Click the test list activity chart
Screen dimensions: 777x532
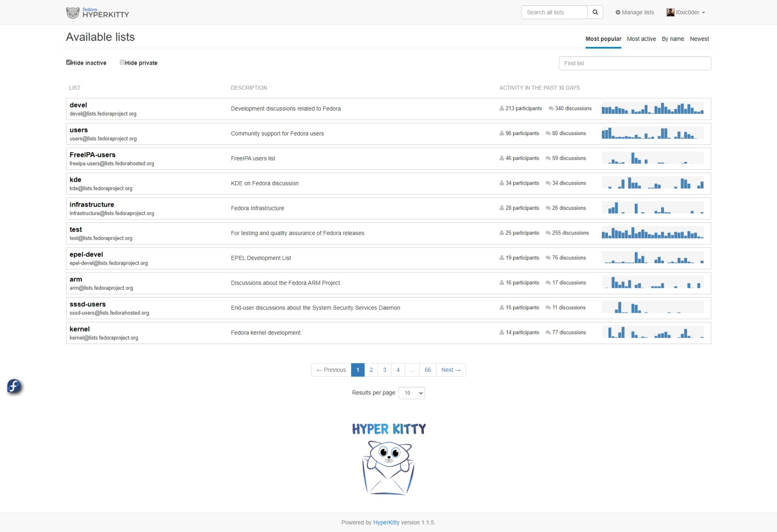652,233
